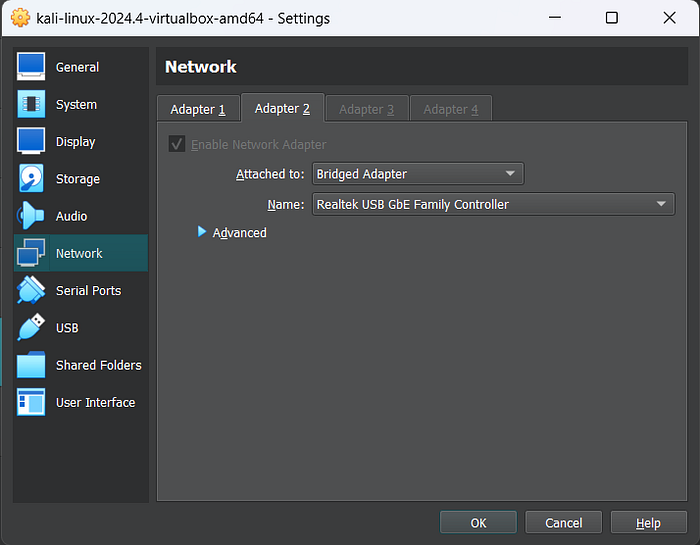
Task: Open USB settings category
Action: pyautogui.click(x=81, y=328)
